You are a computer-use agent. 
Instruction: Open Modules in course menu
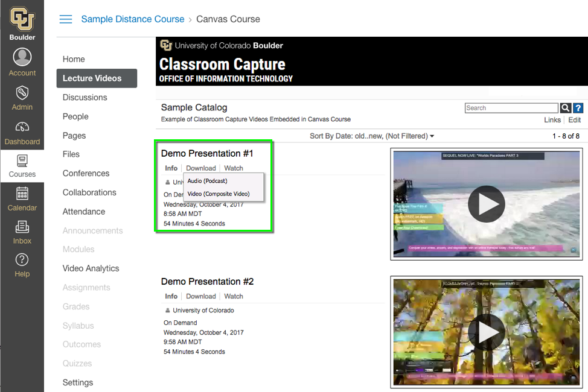(78, 249)
